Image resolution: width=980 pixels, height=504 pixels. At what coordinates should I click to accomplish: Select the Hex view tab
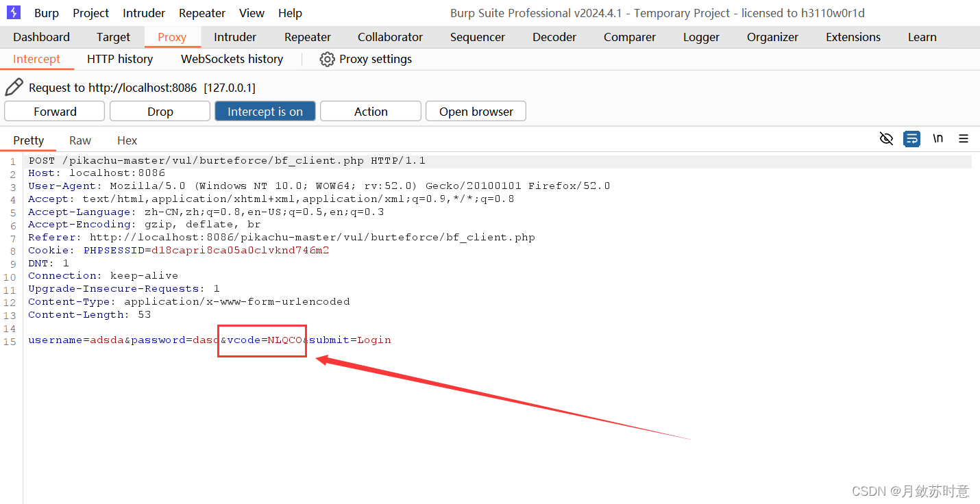coord(127,140)
